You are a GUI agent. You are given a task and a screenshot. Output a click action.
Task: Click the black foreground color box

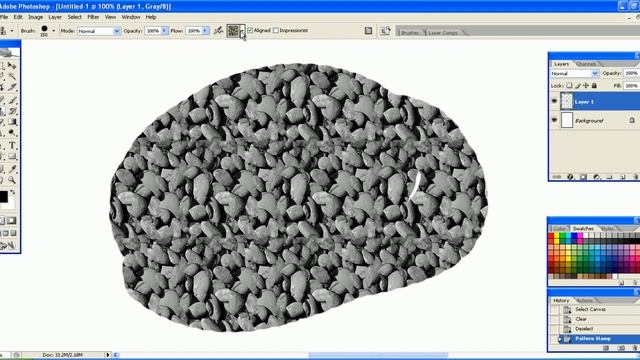click(3, 197)
